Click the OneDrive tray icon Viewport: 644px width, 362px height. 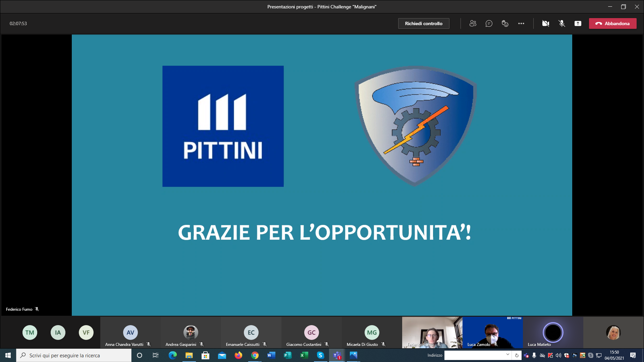(x=542, y=355)
